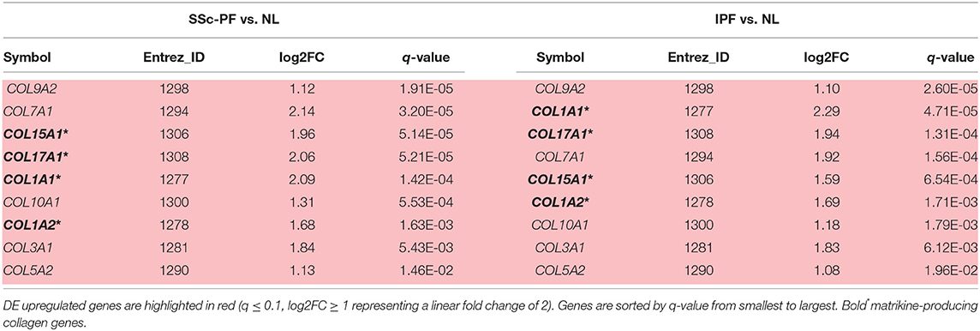Click the IPF vs. NL heading

point(745,18)
